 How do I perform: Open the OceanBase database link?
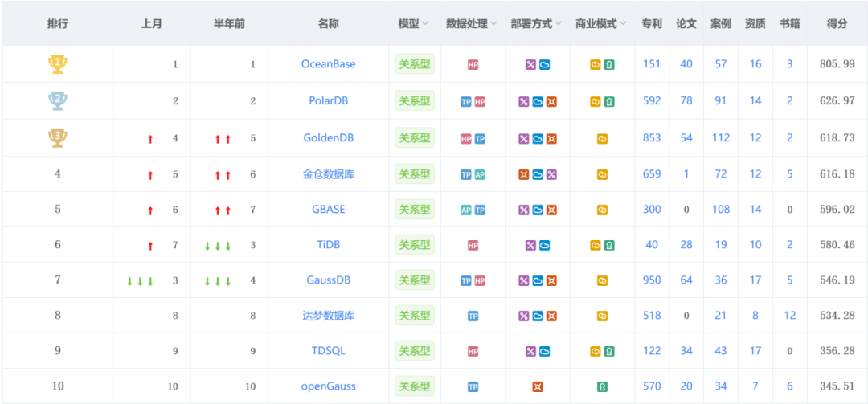click(328, 64)
